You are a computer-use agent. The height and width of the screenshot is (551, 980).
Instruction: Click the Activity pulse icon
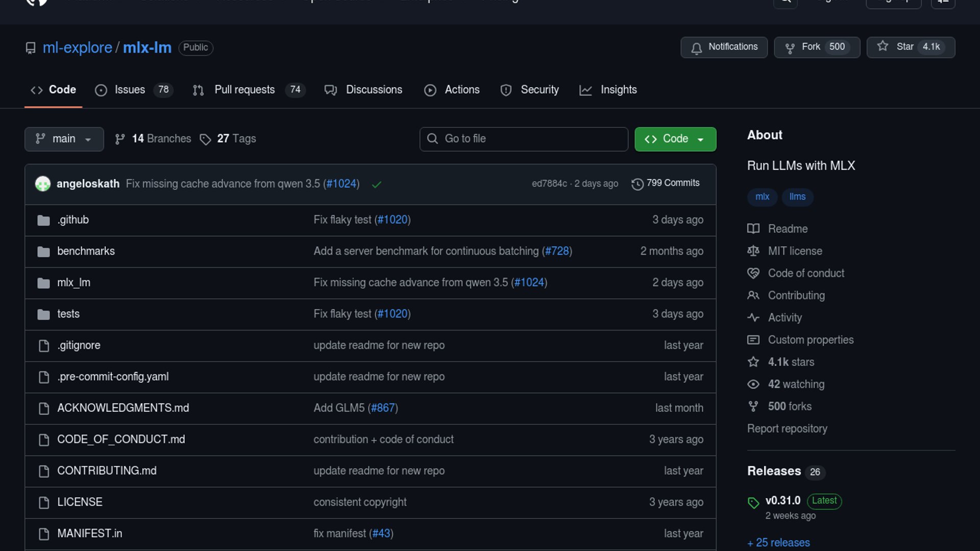point(753,318)
